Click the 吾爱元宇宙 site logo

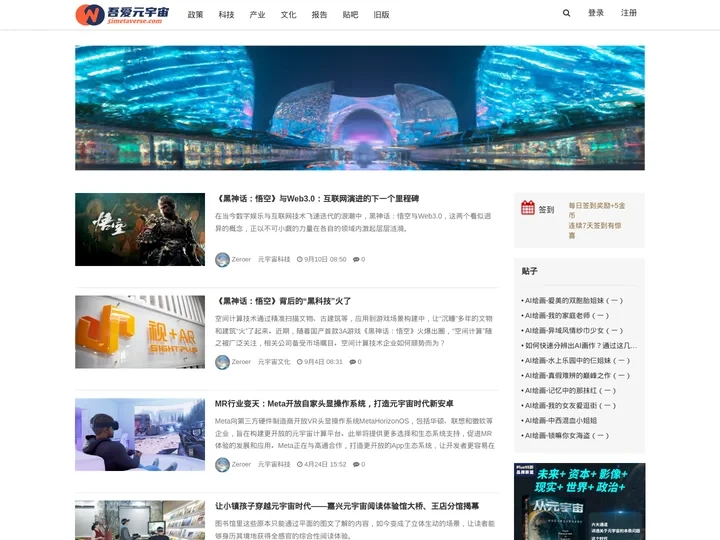(x=122, y=14)
